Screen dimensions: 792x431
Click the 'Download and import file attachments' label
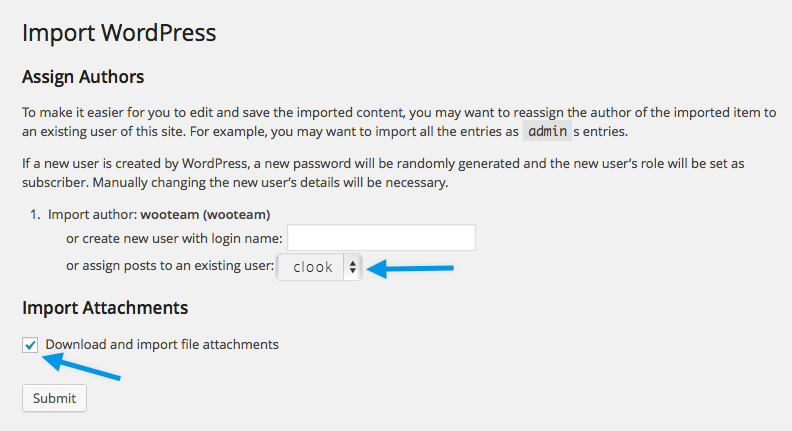[162, 345]
